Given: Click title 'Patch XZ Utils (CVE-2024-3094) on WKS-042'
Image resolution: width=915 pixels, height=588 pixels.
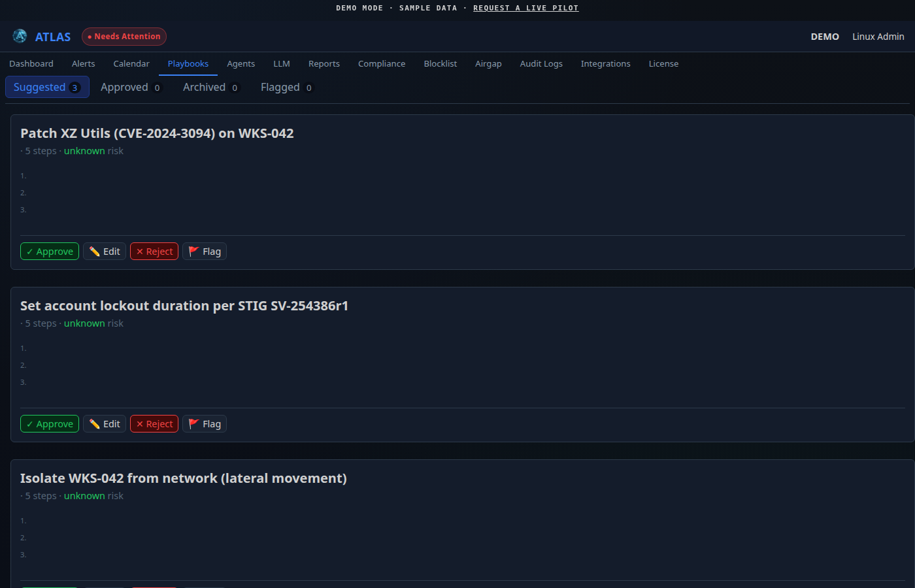Looking at the screenshot, I should tap(157, 133).
